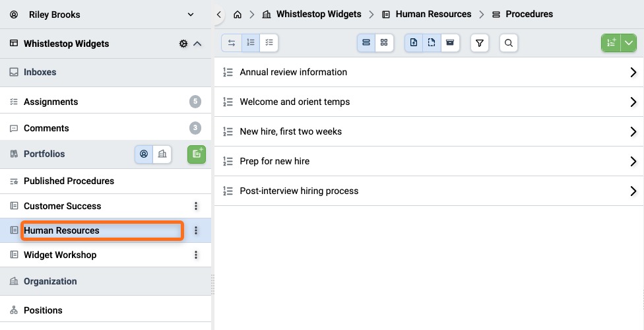Click the Whistlestop Widgets organization name
Viewport: 644px width, 330px height.
point(67,44)
